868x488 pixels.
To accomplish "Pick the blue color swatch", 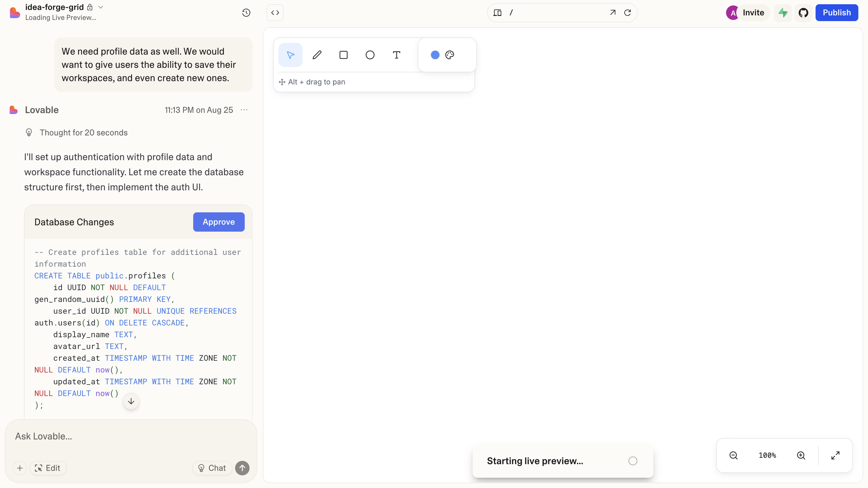I will click(435, 55).
